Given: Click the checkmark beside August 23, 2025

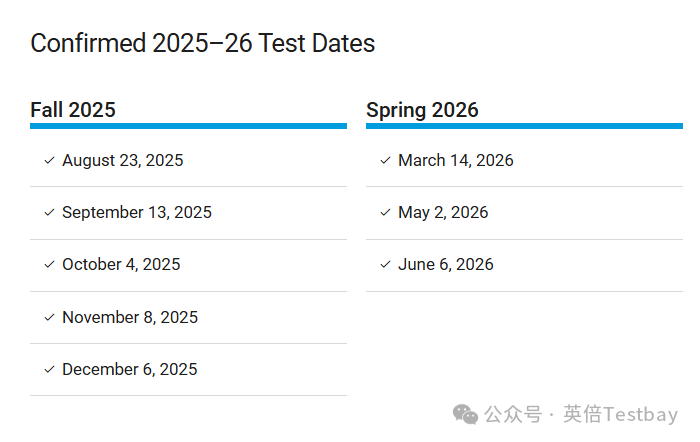Looking at the screenshot, I should 50,160.
